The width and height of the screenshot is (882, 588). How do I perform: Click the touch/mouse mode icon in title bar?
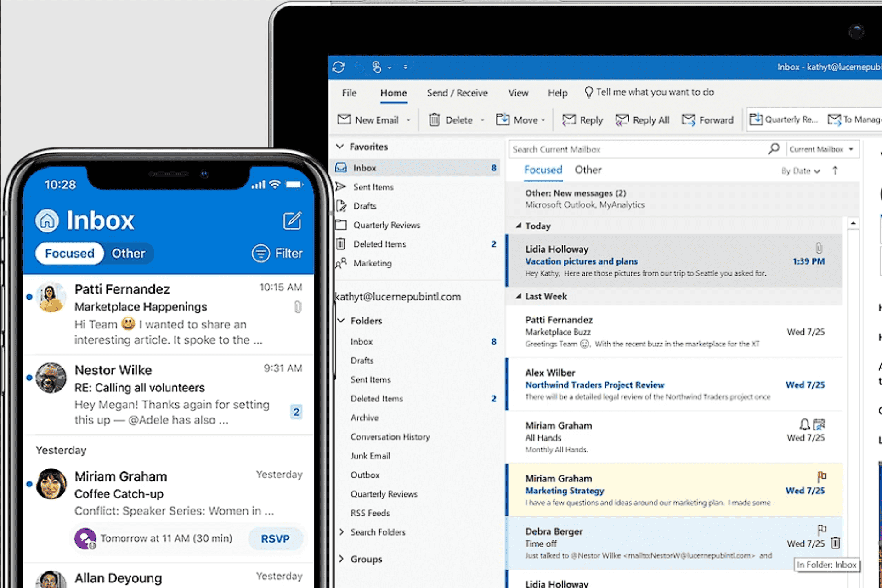click(x=377, y=67)
